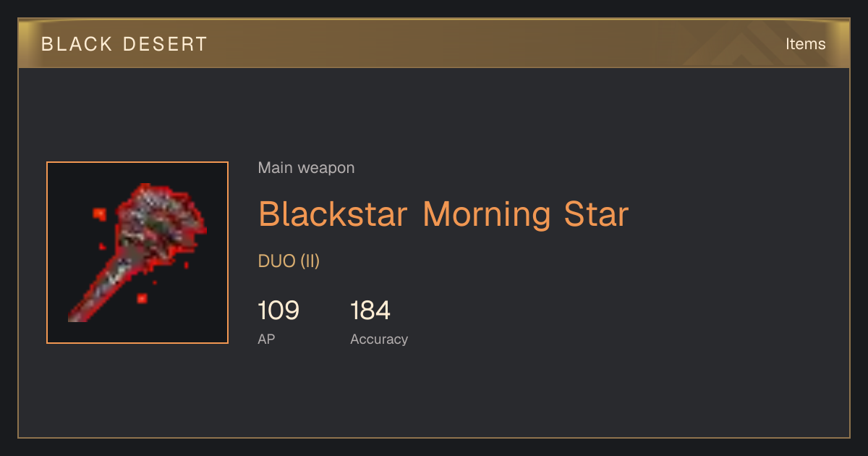Viewport: 868px width, 456px height.
Task: Click the Accuracy stat label
Action: (379, 339)
